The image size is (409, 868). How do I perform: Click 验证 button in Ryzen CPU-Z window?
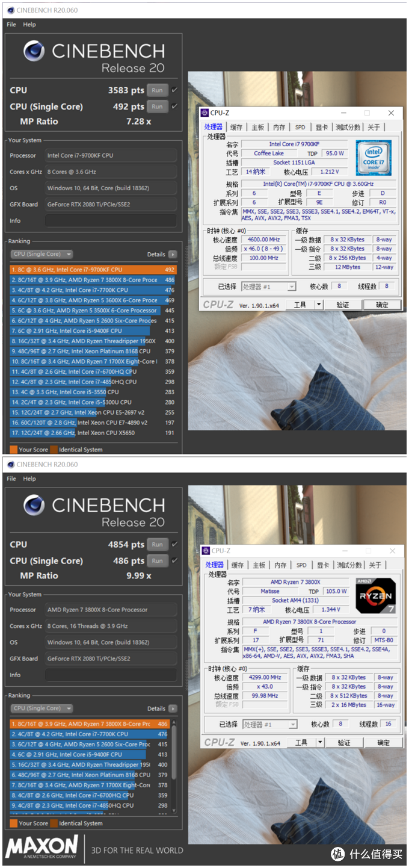point(344,742)
